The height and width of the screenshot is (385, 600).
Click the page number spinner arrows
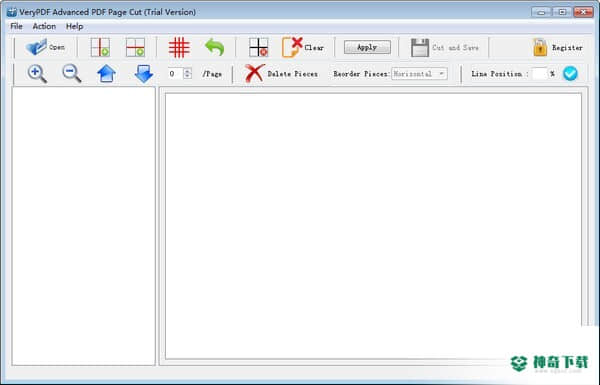point(188,73)
